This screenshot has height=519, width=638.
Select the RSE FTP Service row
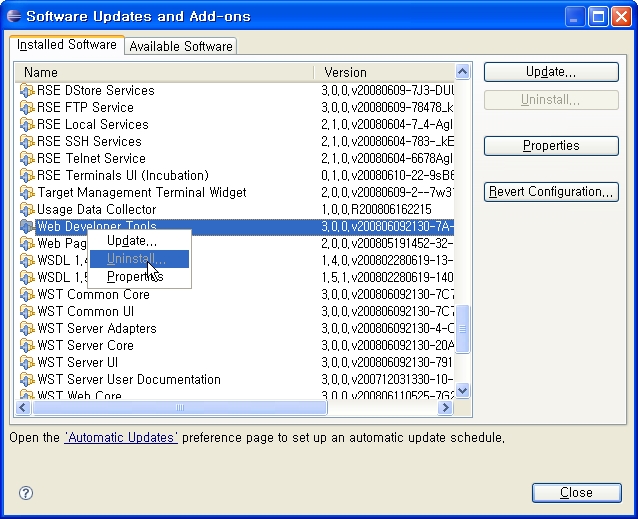[235, 107]
